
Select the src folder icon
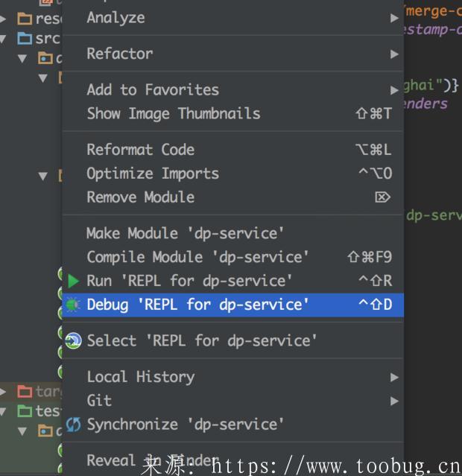tap(25, 39)
